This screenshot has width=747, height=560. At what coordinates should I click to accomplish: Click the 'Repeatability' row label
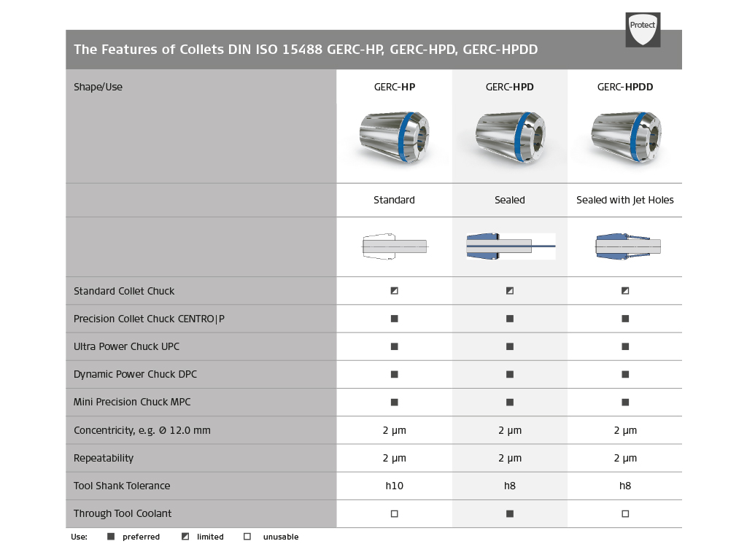tap(104, 458)
